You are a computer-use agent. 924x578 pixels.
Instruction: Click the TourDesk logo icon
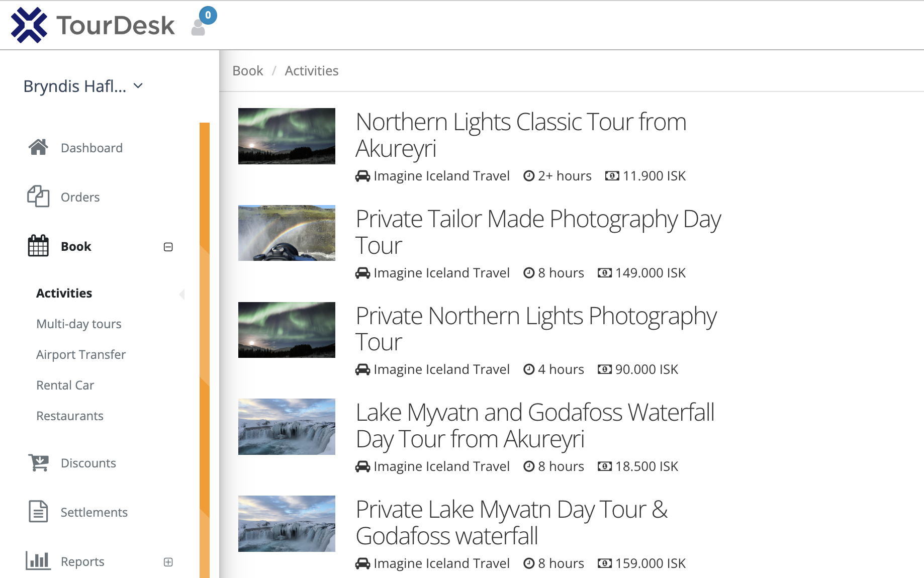click(x=29, y=25)
